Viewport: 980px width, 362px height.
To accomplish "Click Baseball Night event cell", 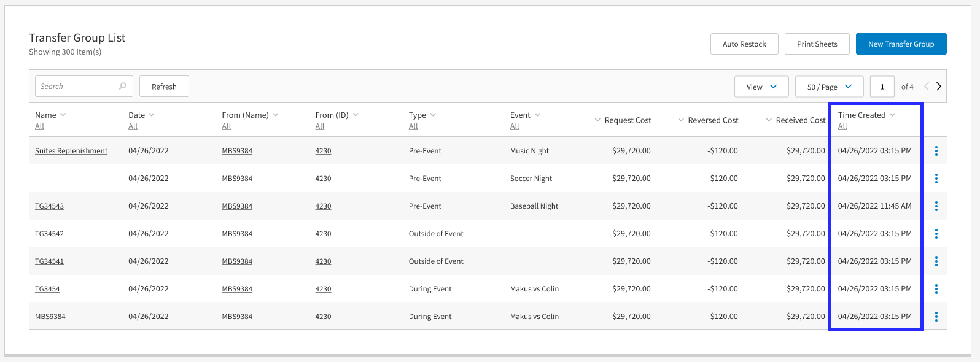I will (534, 206).
